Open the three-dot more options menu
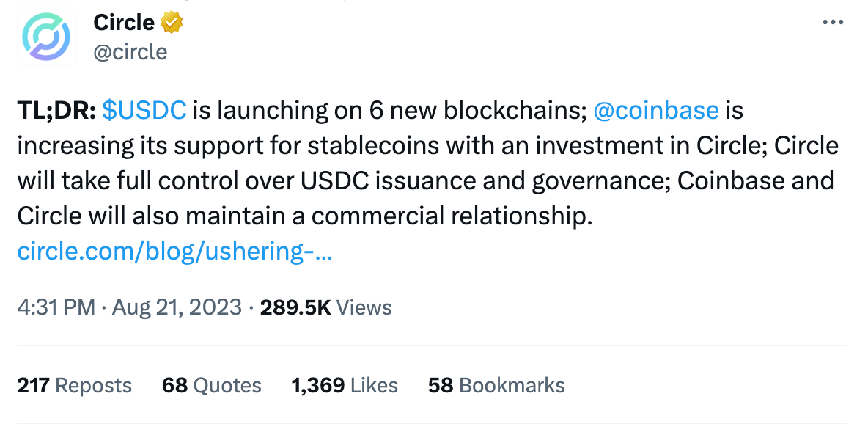Image resolution: width=868 pixels, height=424 pixels. (x=833, y=23)
